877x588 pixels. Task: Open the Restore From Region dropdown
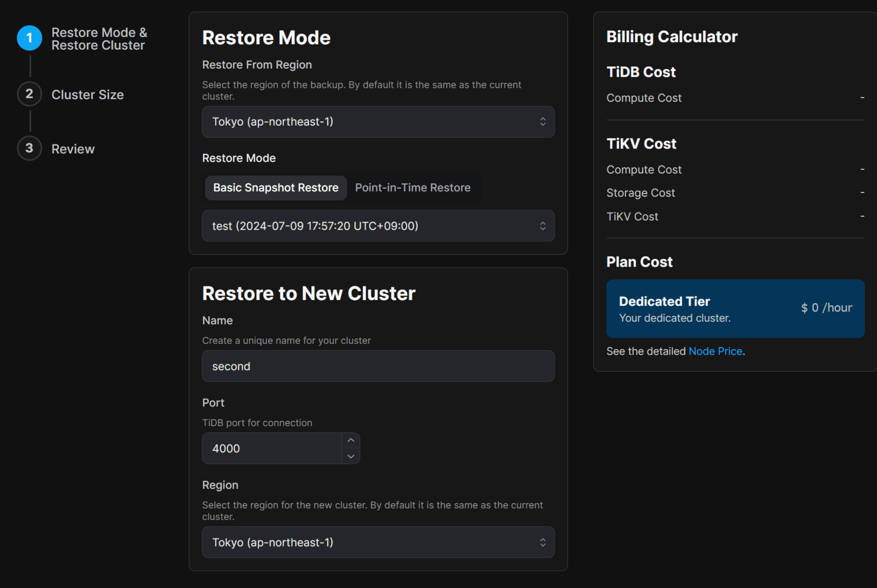point(379,121)
